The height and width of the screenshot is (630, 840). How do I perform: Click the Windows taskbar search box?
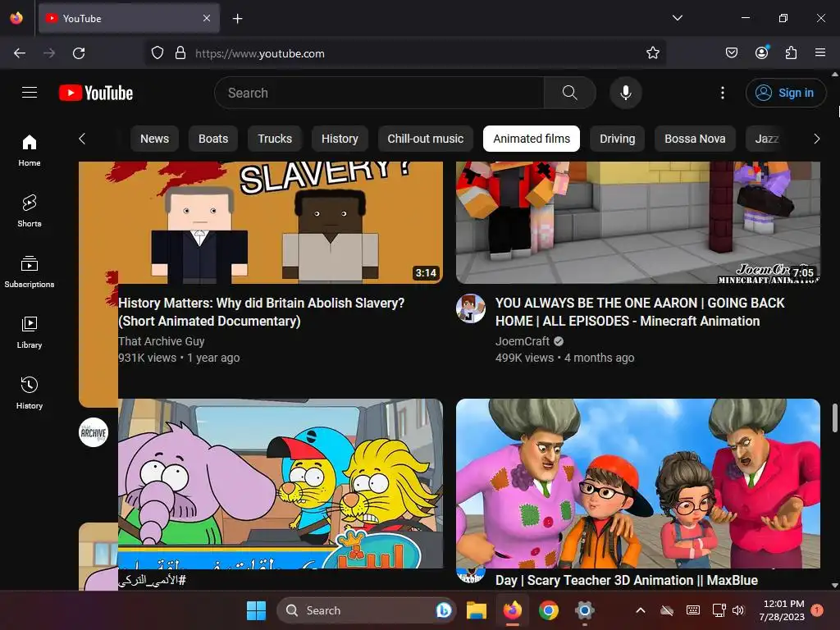[366, 610]
